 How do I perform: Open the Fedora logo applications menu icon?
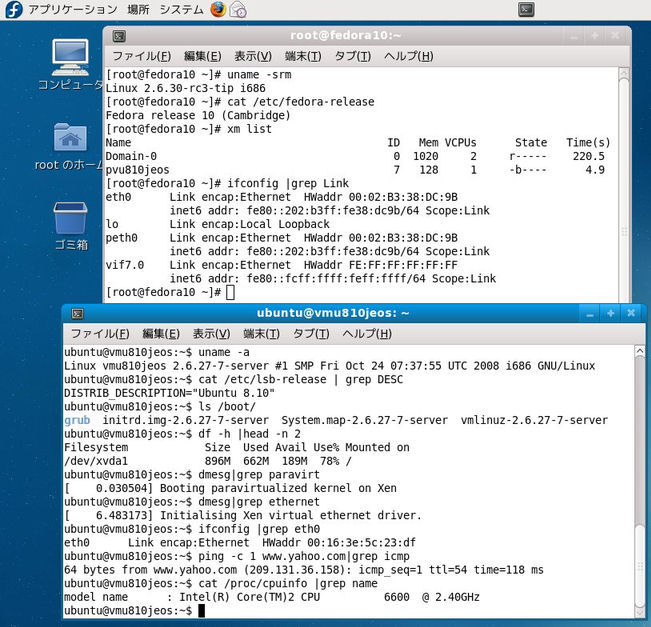14,10
